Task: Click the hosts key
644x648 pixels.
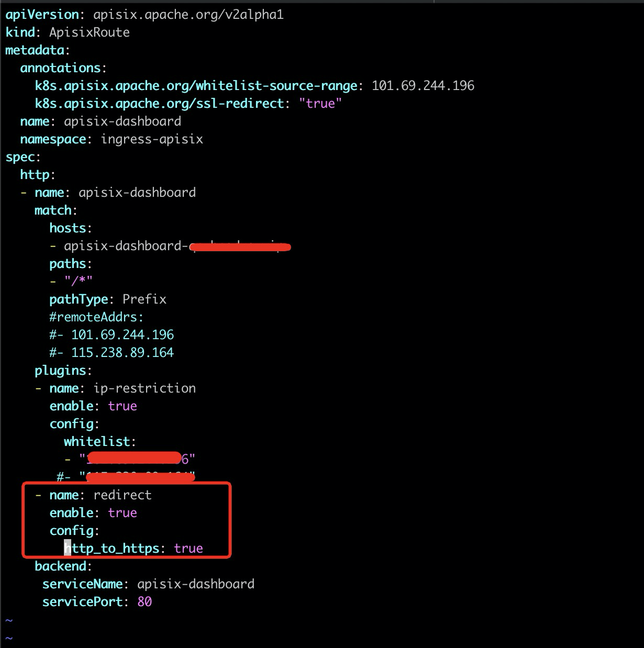Action: [68, 228]
